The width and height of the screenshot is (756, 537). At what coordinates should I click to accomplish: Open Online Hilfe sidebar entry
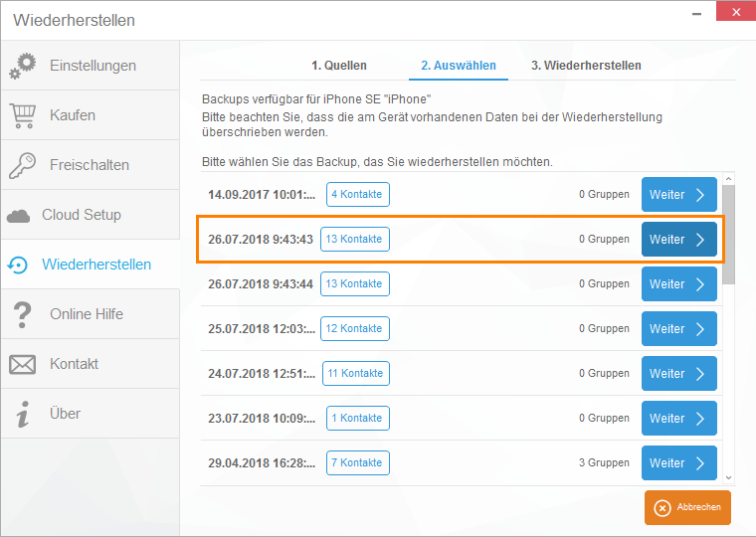[91, 314]
